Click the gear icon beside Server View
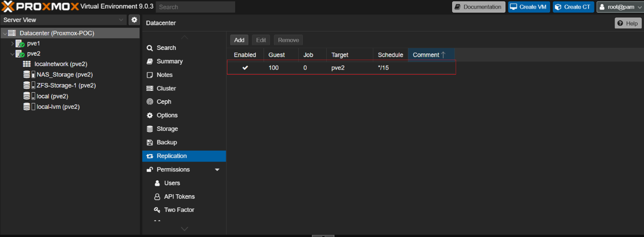This screenshot has height=237, width=644. point(134,20)
